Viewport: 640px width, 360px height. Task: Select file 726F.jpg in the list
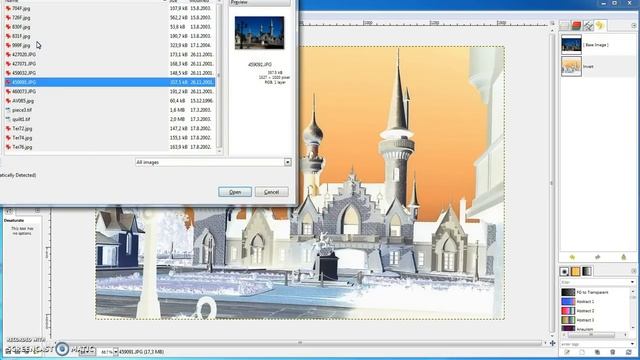(x=109, y=18)
